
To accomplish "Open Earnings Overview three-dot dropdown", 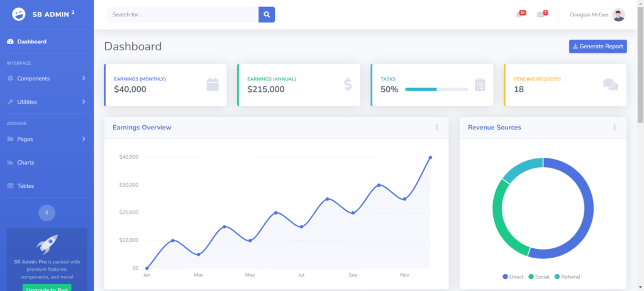I will (436, 128).
